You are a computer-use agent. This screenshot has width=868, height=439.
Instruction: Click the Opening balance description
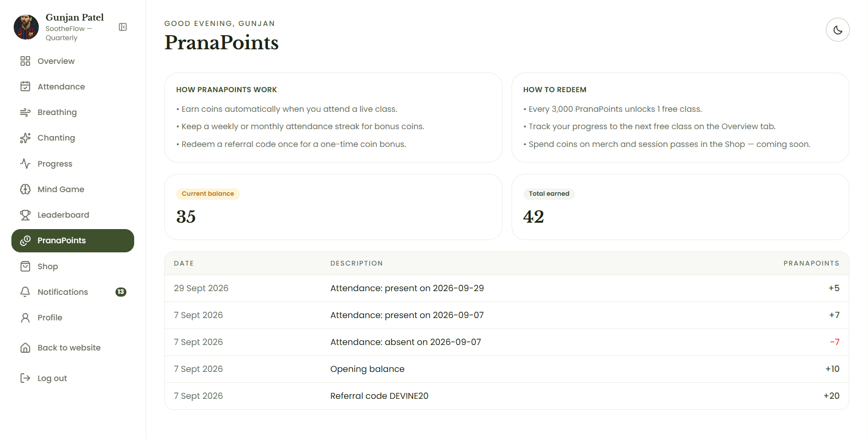[x=367, y=369]
